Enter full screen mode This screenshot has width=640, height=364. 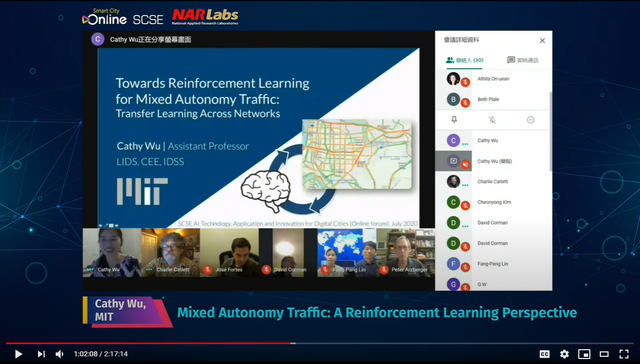click(x=623, y=354)
